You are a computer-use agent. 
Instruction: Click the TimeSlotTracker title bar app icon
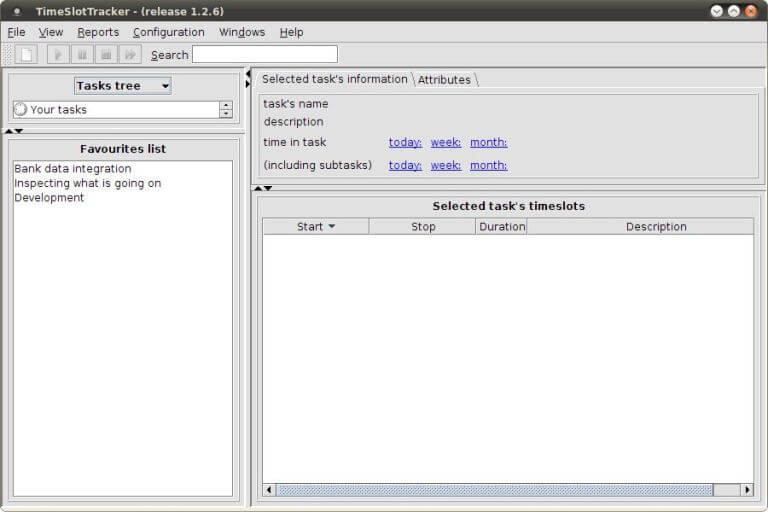[16, 11]
